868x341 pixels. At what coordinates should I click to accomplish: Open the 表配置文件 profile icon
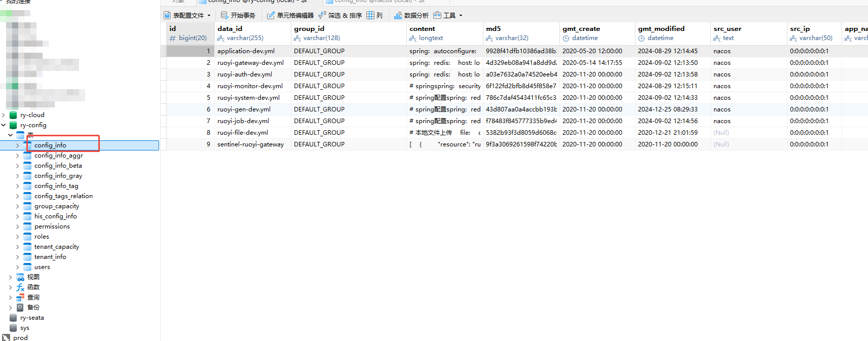[167, 15]
